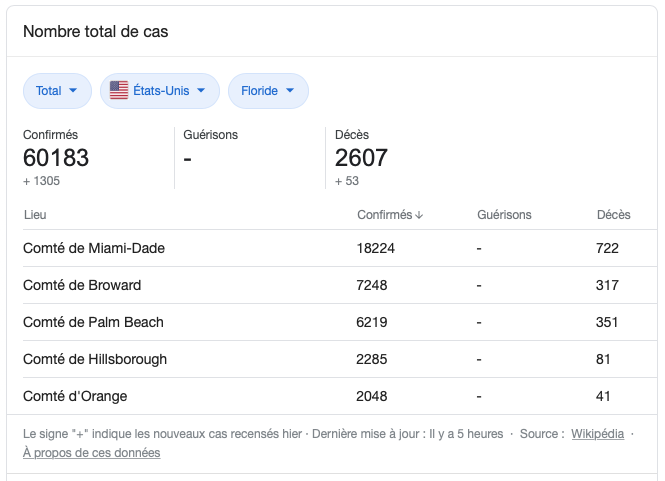Click the US flag icon
The height and width of the screenshot is (481, 665).
(119, 90)
